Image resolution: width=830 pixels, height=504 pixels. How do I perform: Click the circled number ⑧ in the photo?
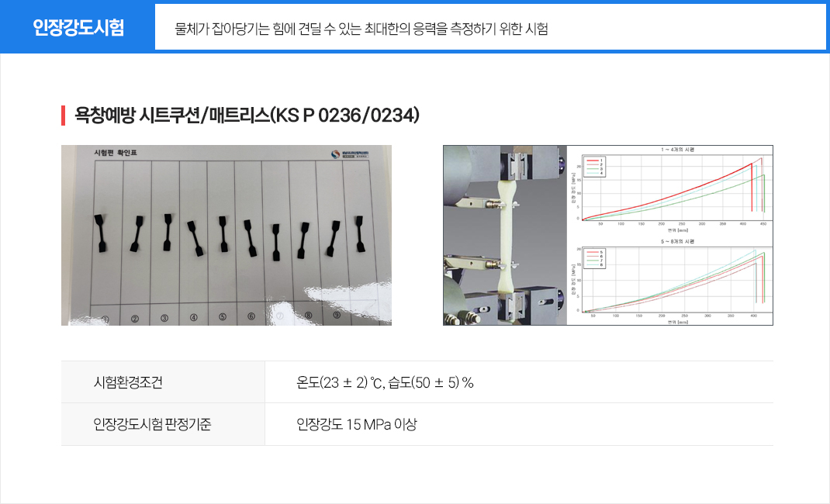(x=308, y=316)
